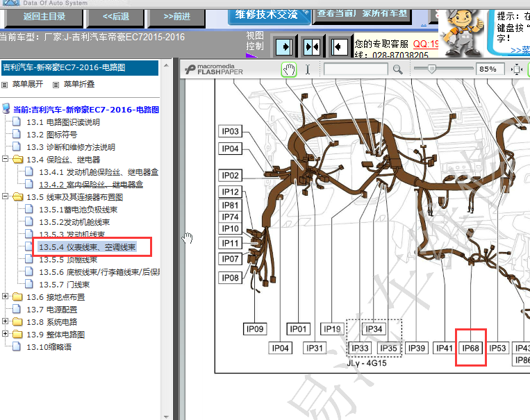This screenshot has width=530, height=420.
Task: Open 13.4.2 室内保险丝、继电器盒
Action: (x=91, y=185)
